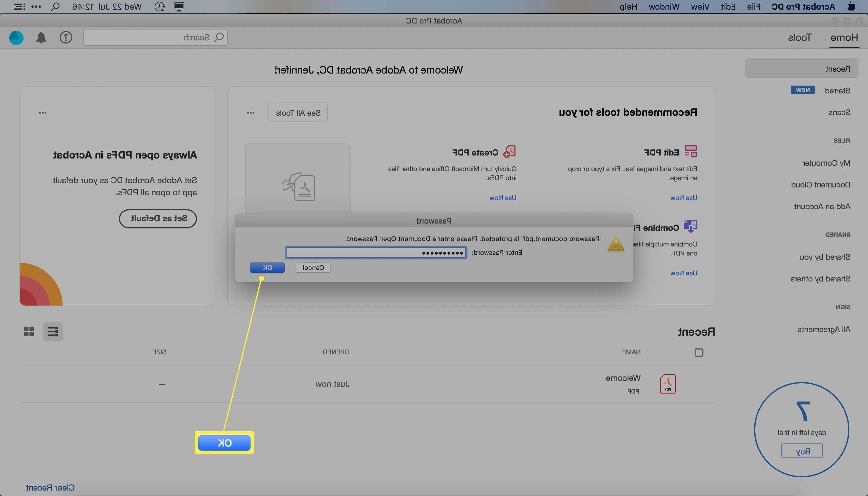Click Use Now under Edit PDF
The width and height of the screenshot is (868, 496).
coord(683,198)
